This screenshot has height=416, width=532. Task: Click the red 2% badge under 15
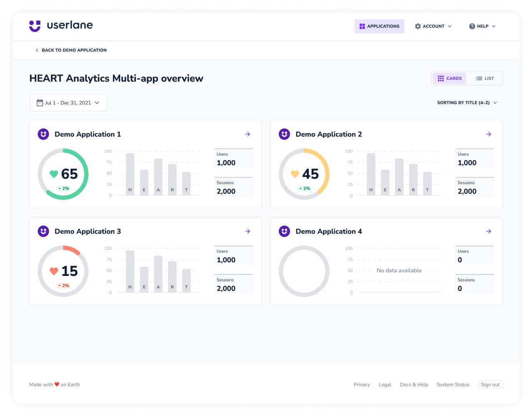64,286
